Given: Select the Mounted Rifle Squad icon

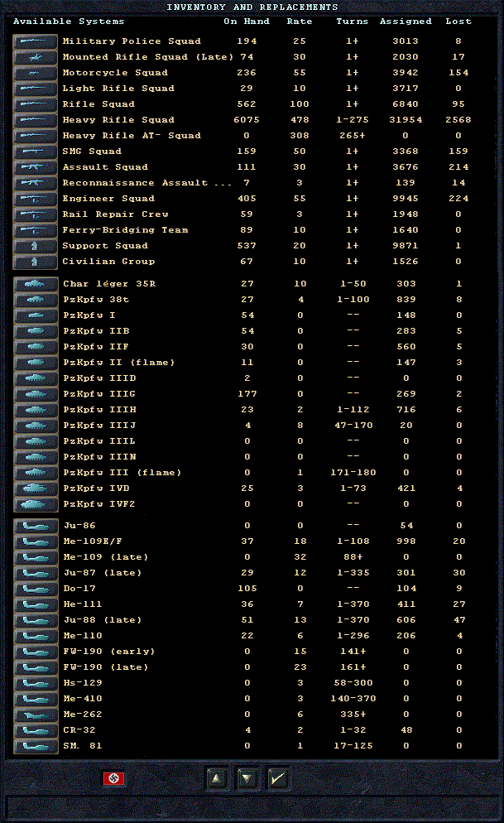Looking at the screenshot, I should pos(35,57).
